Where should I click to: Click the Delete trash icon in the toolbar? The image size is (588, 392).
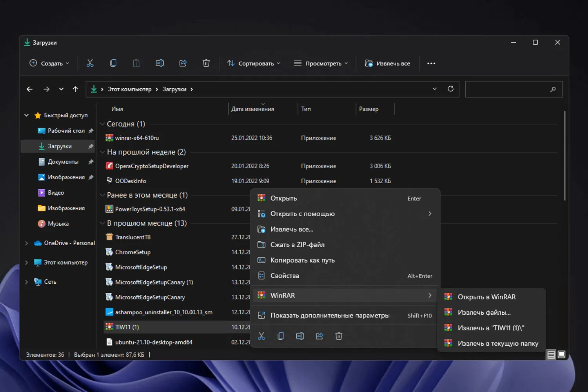point(206,63)
